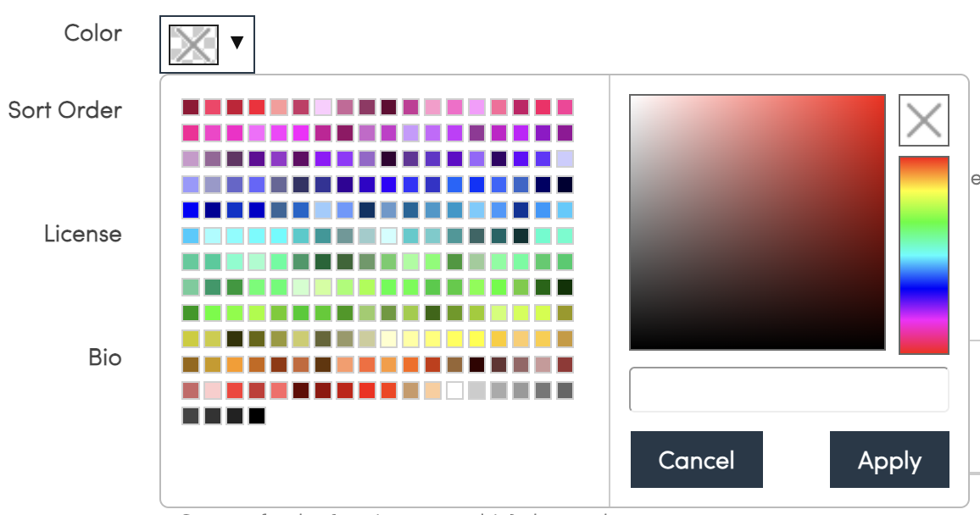Viewport: 980px width, 515px height.
Task: Pick the darkest gray swatch starting last row
Action: (191, 416)
